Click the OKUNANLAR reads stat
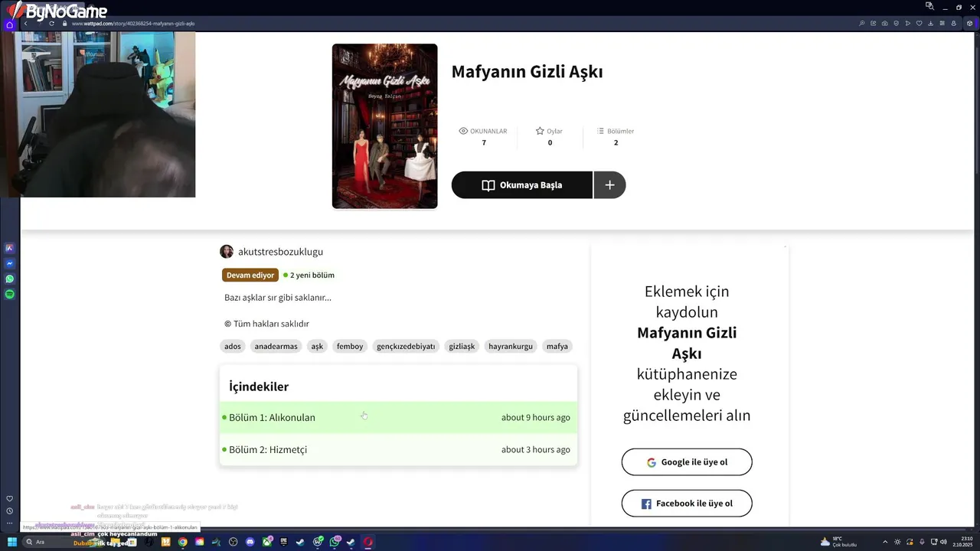 pos(483,136)
